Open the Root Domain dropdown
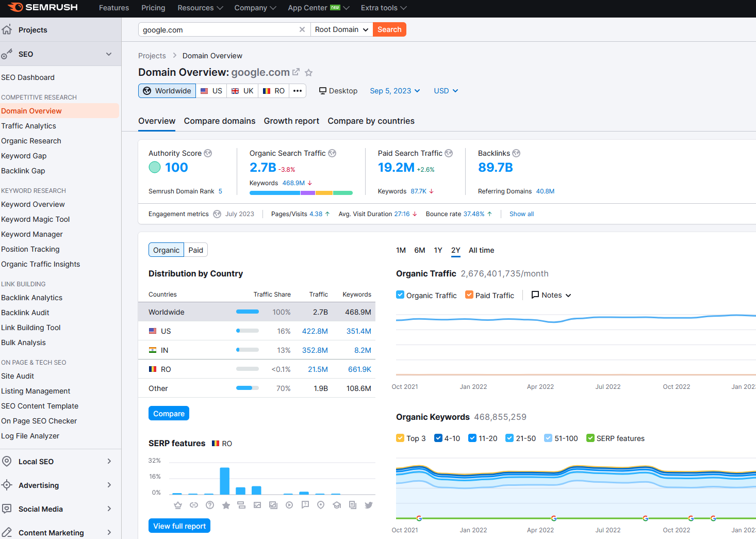The width and height of the screenshot is (756, 539). point(341,29)
